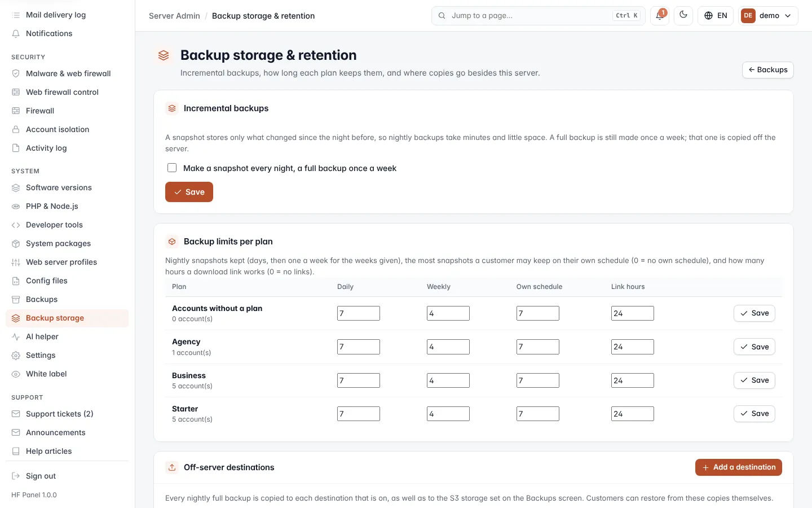Toggle dark mode moon icon
Screen dimensions: 812x508
683,15
